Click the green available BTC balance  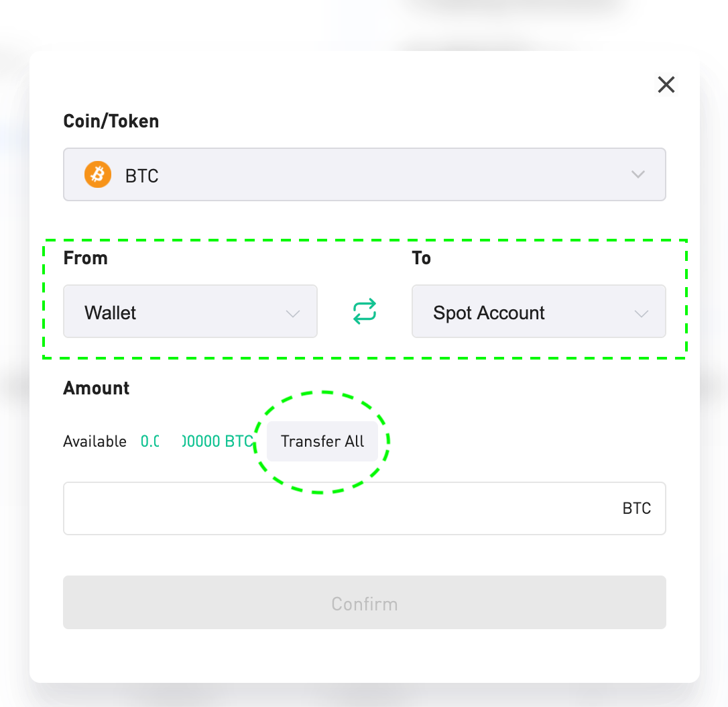point(197,441)
